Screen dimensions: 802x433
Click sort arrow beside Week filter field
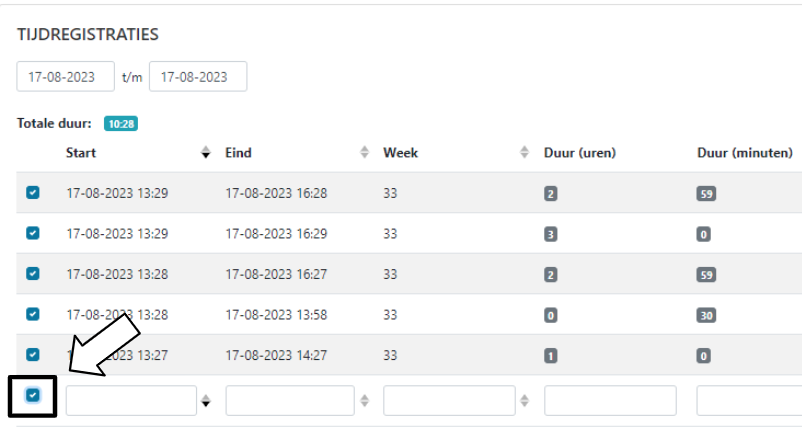[x=524, y=401]
